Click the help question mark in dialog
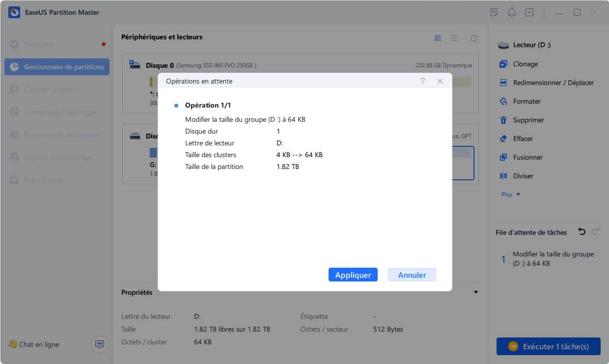Screen dimensions: 609x364 pyautogui.click(x=422, y=81)
